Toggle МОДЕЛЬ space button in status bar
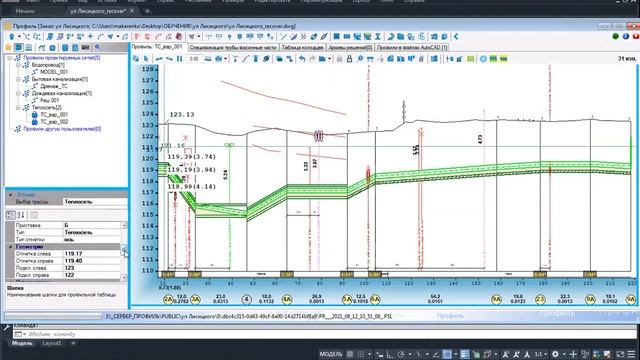Image resolution: width=640 pixels, height=360 pixels. 331,354
